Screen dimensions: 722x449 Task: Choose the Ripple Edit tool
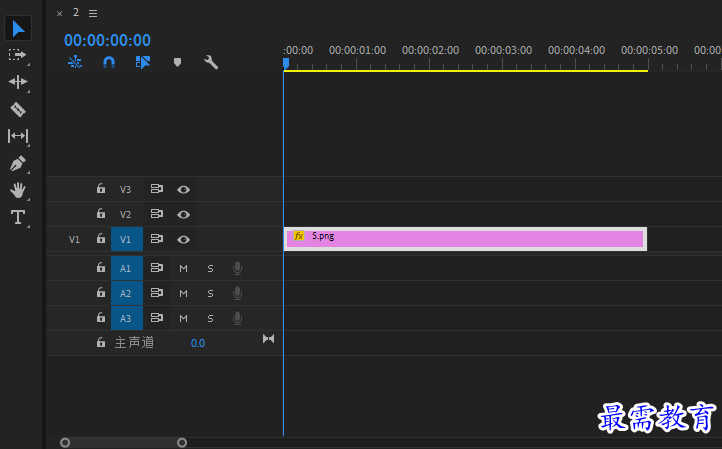(18, 82)
